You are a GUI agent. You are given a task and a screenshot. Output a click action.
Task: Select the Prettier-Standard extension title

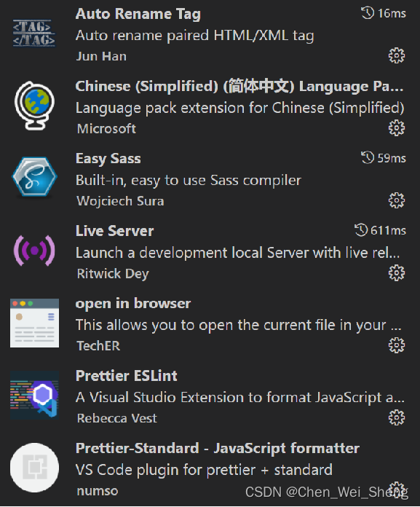click(218, 449)
